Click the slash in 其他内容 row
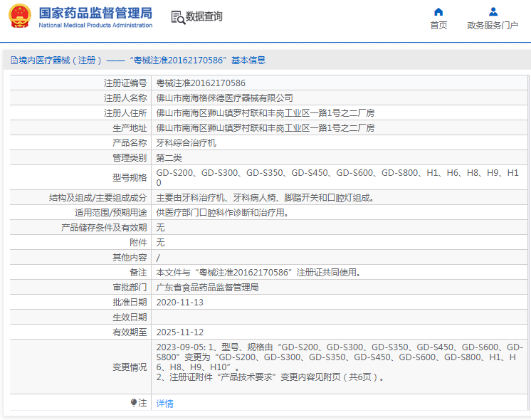 (x=158, y=258)
